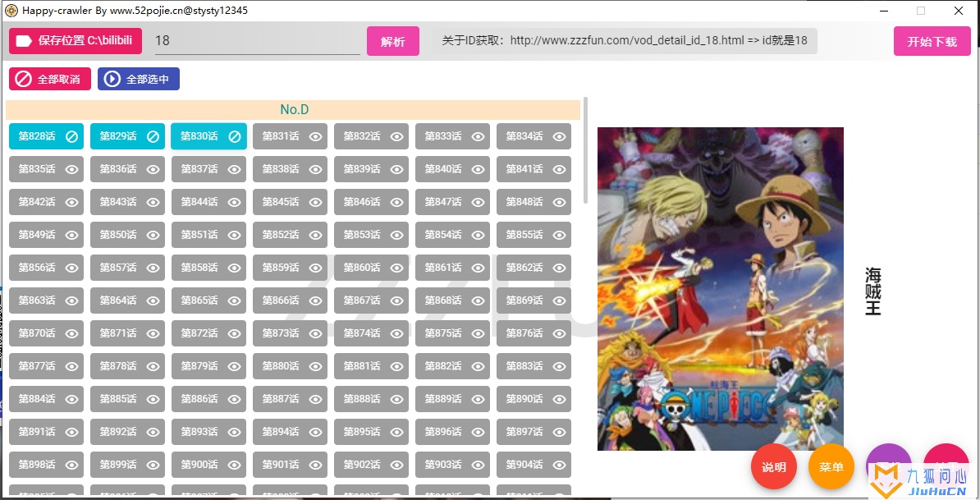Viewport: 980px width, 500px height.
Task: Click the eye icon on episode 第843话
Action: tap(153, 202)
